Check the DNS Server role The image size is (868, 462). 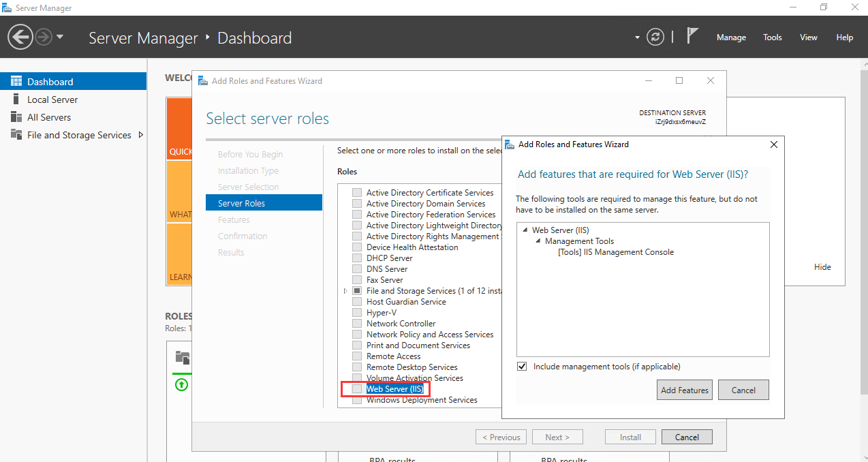(357, 268)
